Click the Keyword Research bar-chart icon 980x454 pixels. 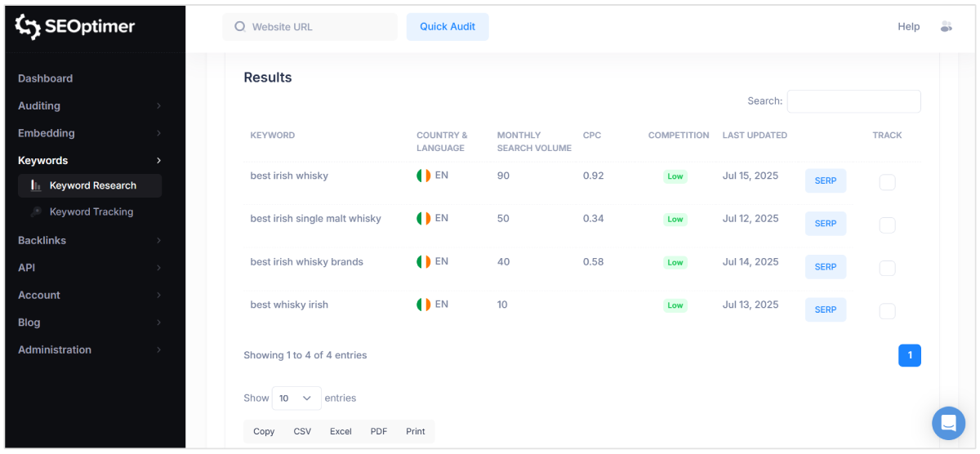coord(36,185)
